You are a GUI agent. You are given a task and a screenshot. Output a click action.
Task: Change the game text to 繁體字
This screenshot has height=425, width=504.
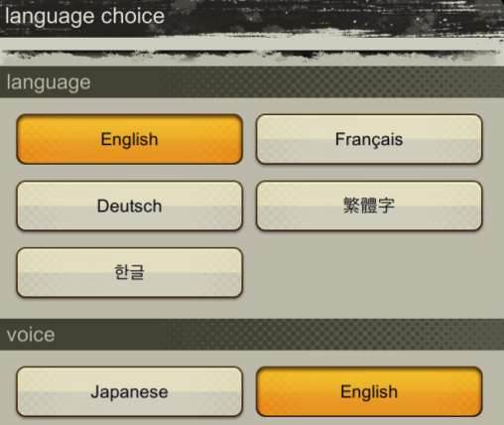(x=369, y=206)
